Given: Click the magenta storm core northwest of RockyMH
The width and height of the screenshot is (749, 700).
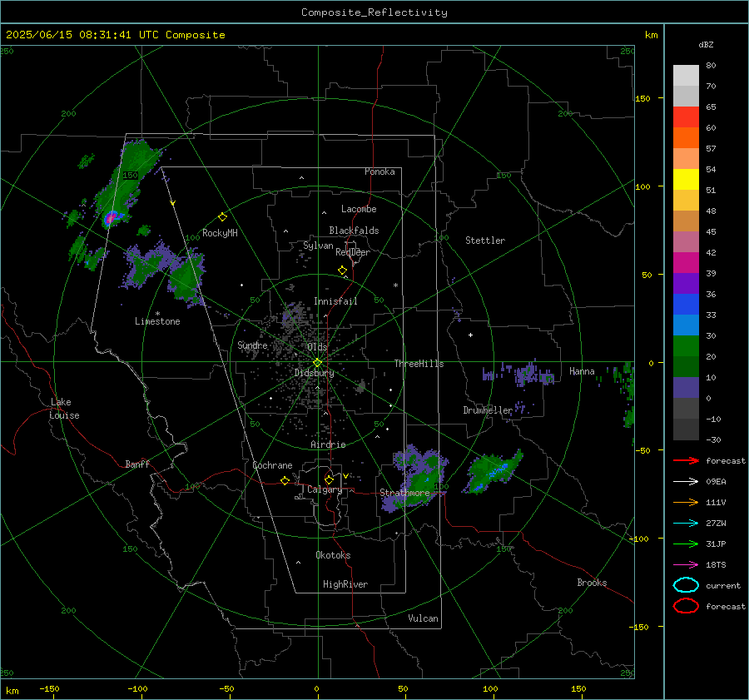Looking at the screenshot, I should [x=111, y=218].
